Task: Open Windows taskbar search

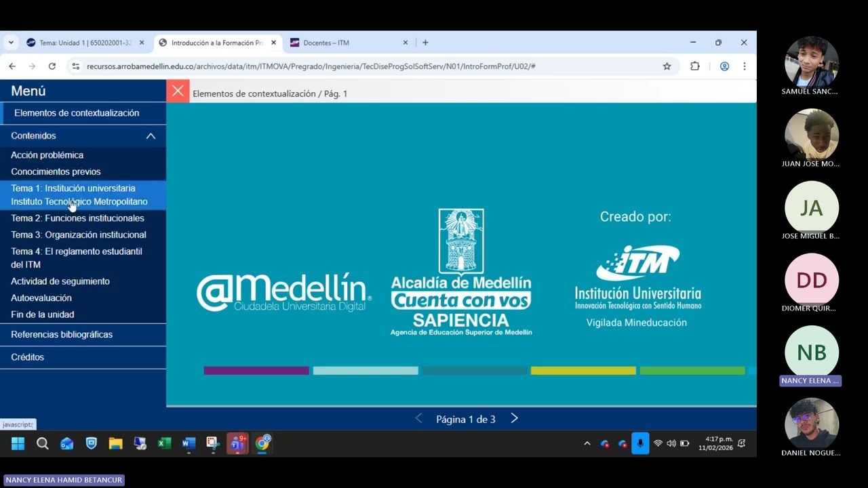Action: (43, 443)
